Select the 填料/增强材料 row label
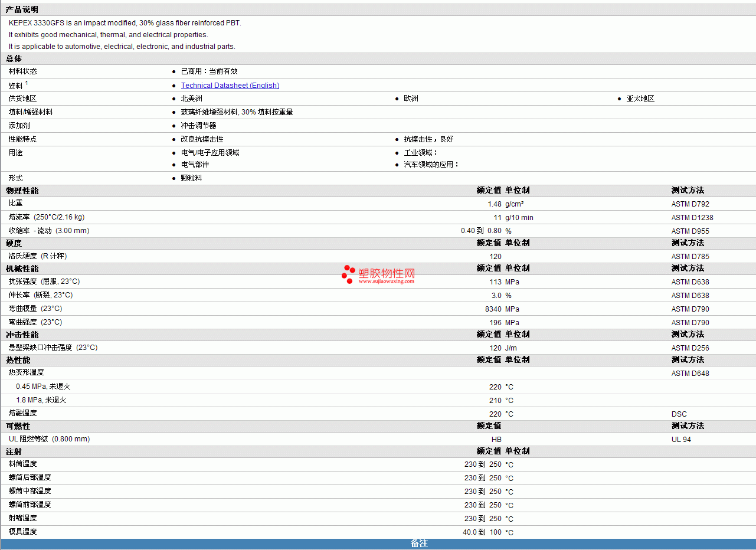Image resolution: width=756 pixels, height=550 pixels. click(x=31, y=112)
